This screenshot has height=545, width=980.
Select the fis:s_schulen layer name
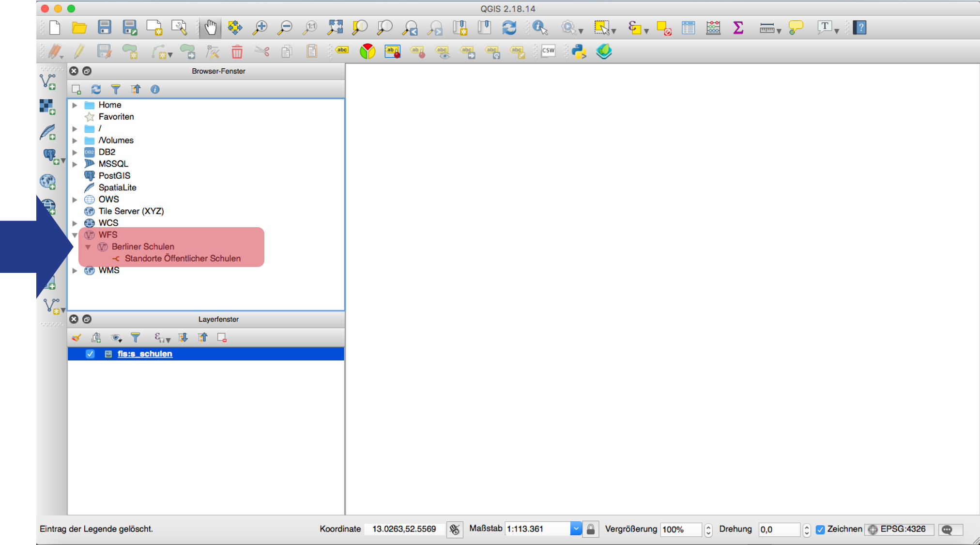(145, 354)
